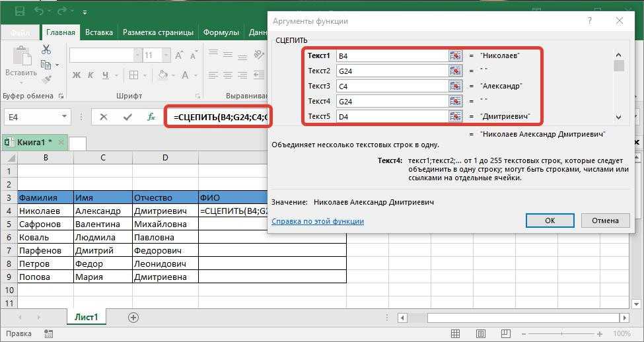644x342 pixels.
Task: Open Справка по этой функции link
Action: (x=317, y=221)
